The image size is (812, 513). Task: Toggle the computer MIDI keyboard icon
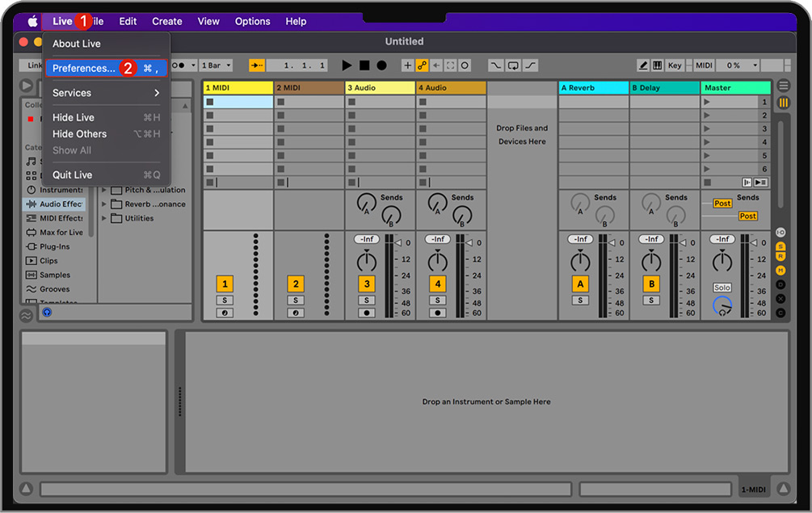pyautogui.click(x=657, y=65)
